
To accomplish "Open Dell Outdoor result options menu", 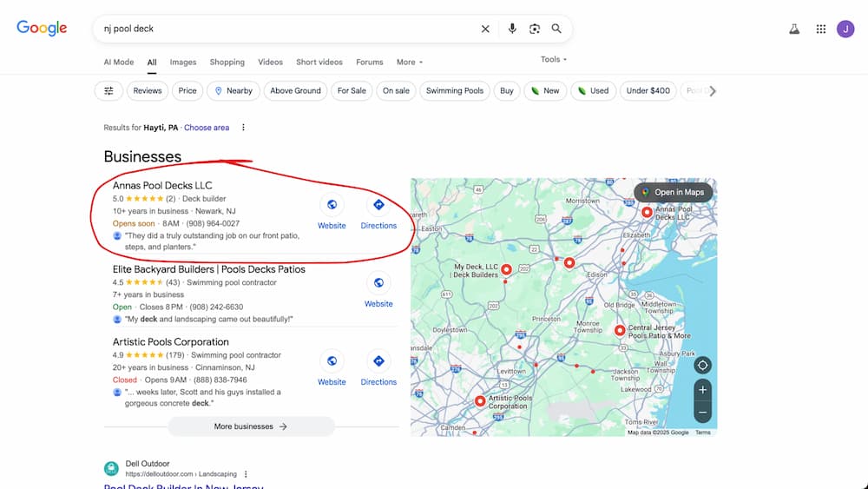I will click(246, 474).
